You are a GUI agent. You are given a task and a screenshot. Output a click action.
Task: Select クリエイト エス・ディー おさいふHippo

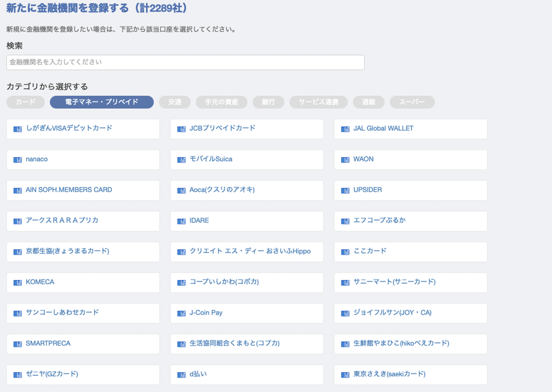(247, 252)
